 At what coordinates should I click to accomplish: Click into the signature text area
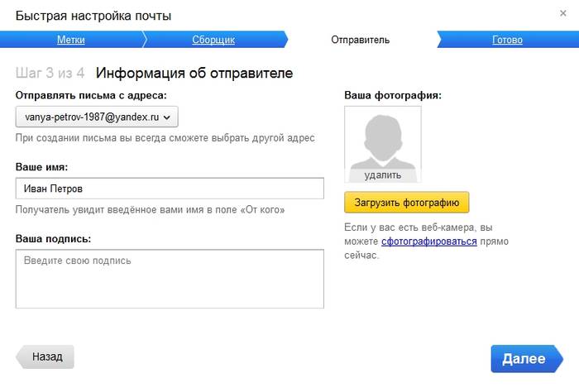point(170,279)
